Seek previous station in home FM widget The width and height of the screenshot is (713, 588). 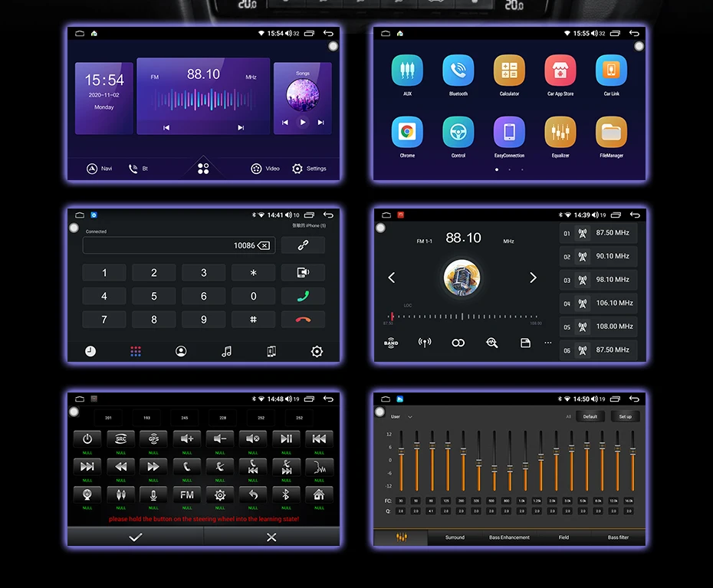pos(166,128)
